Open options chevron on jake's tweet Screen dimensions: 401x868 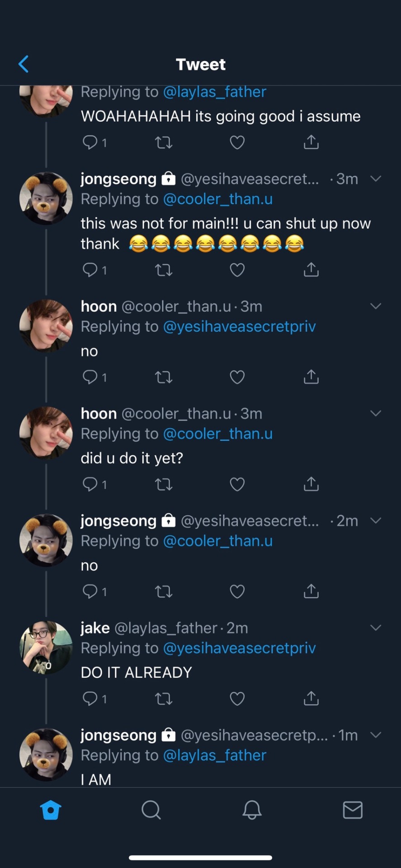(376, 627)
